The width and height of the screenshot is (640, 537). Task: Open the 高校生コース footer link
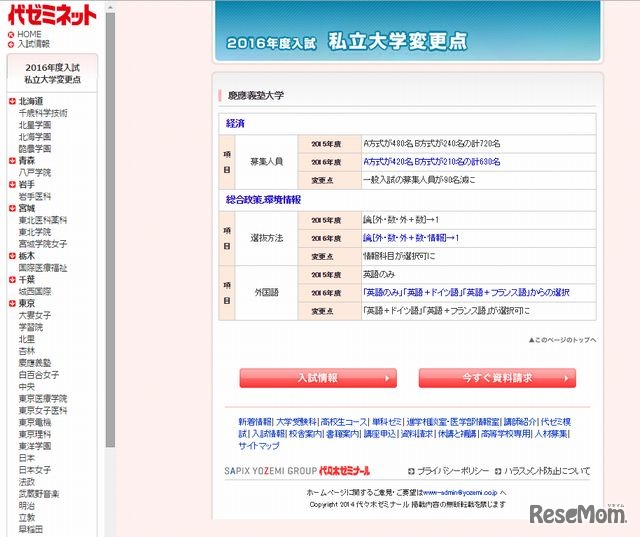(344, 422)
